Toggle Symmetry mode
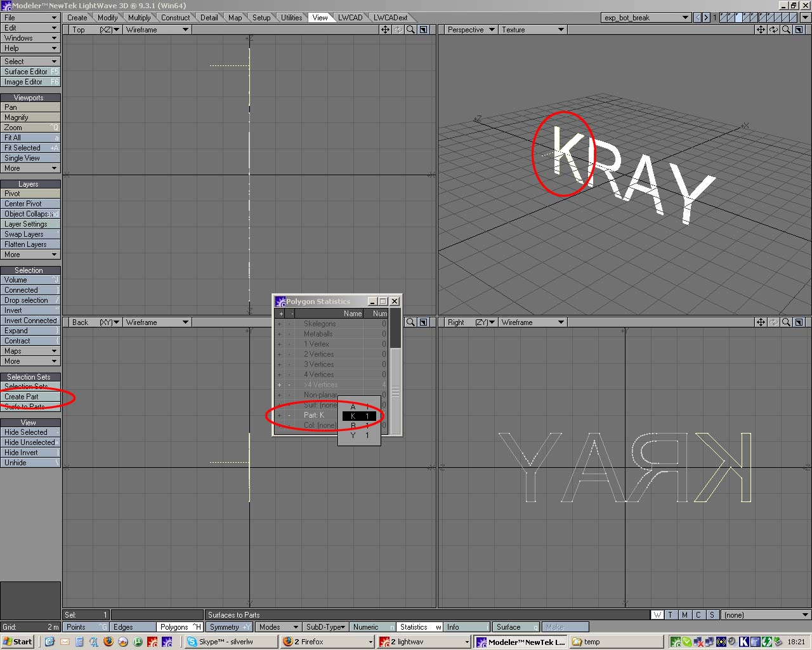 pyautogui.click(x=229, y=627)
